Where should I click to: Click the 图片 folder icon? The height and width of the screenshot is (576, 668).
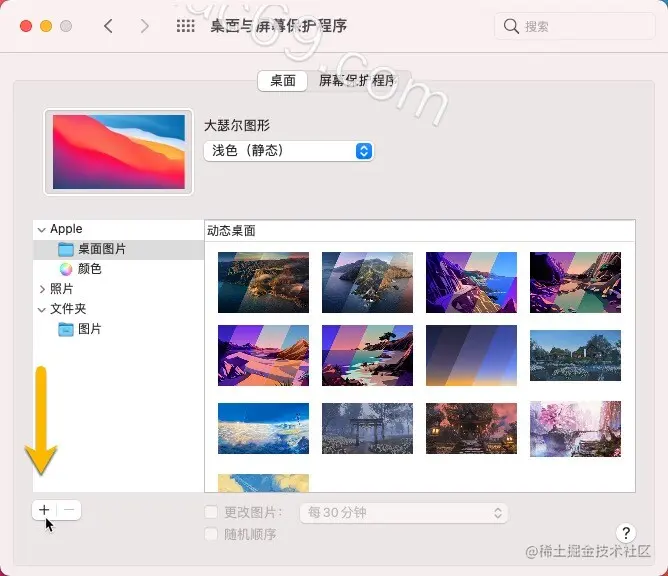point(66,329)
